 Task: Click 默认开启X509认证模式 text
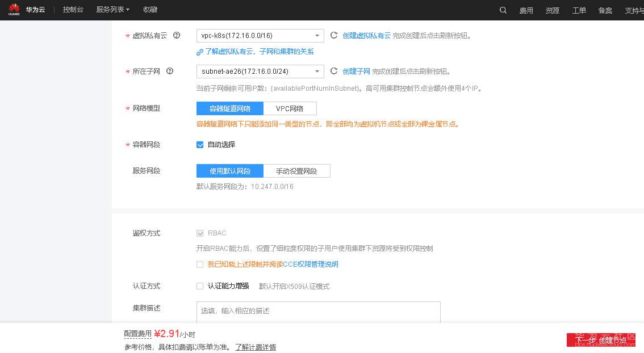pyautogui.click(x=294, y=286)
